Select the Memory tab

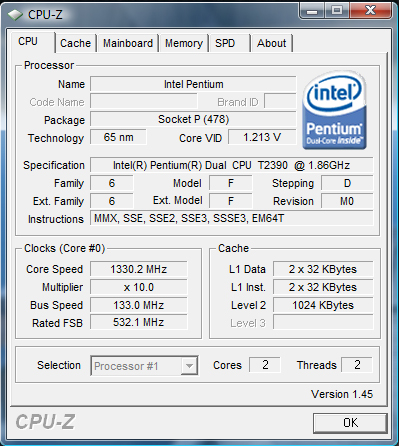point(184,43)
